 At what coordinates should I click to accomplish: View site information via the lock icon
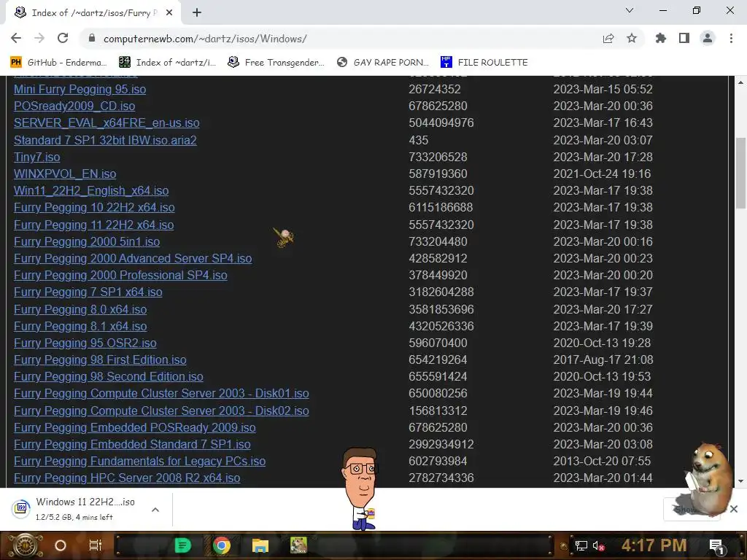92,38
